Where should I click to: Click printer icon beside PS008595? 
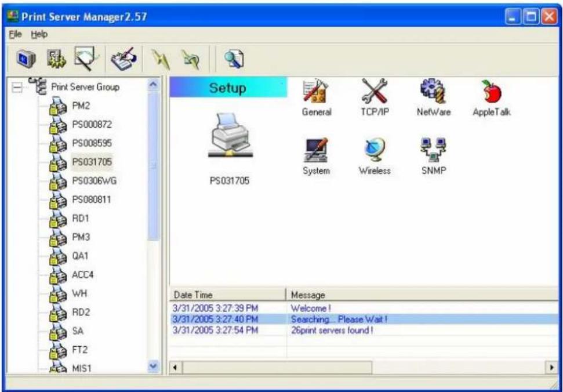click(58, 144)
